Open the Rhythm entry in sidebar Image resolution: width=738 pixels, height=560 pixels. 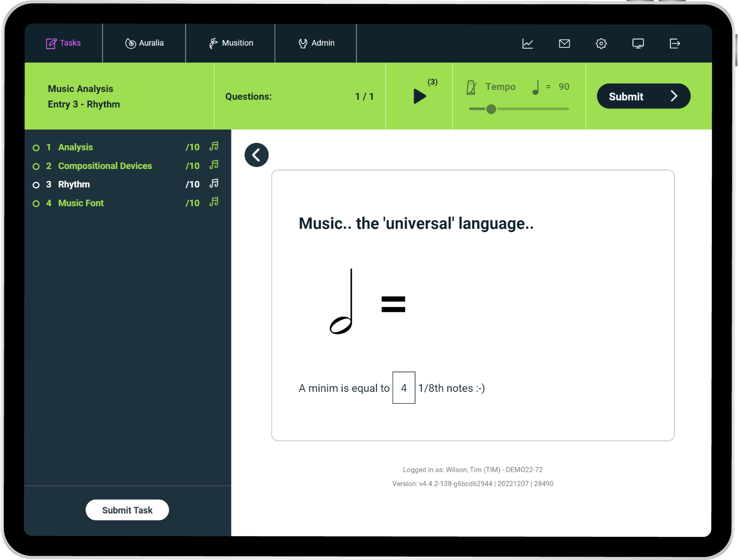(x=74, y=184)
